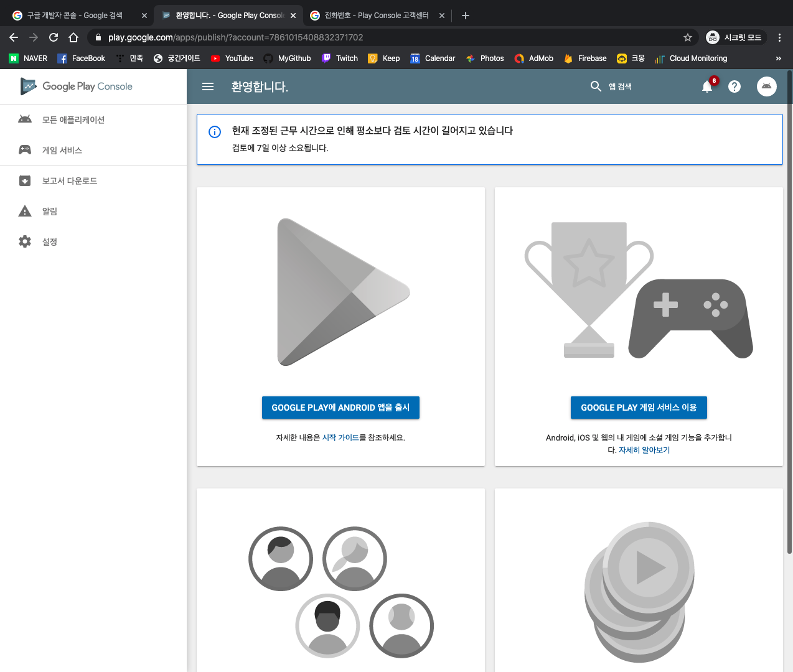
Task: Open the AdMob bookmark
Action: (534, 58)
